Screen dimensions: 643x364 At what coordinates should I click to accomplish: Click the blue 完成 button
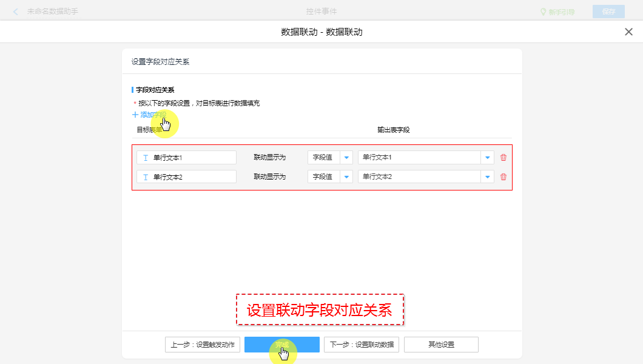click(x=281, y=345)
